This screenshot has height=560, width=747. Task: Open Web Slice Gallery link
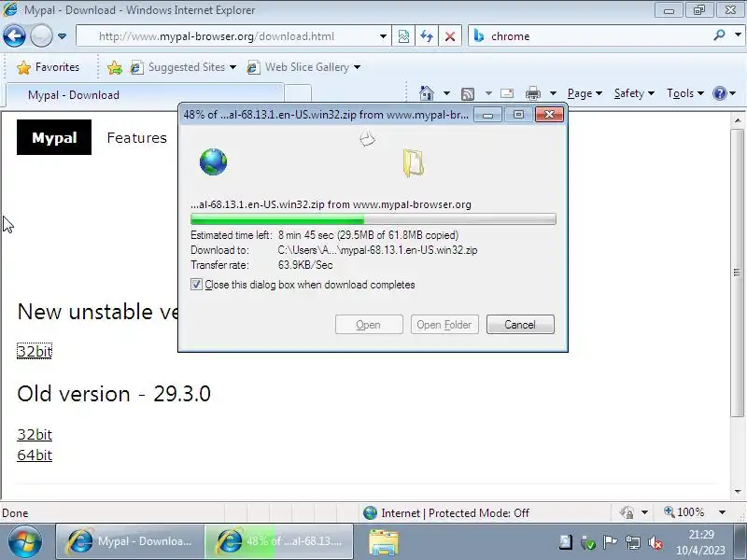coord(303,67)
